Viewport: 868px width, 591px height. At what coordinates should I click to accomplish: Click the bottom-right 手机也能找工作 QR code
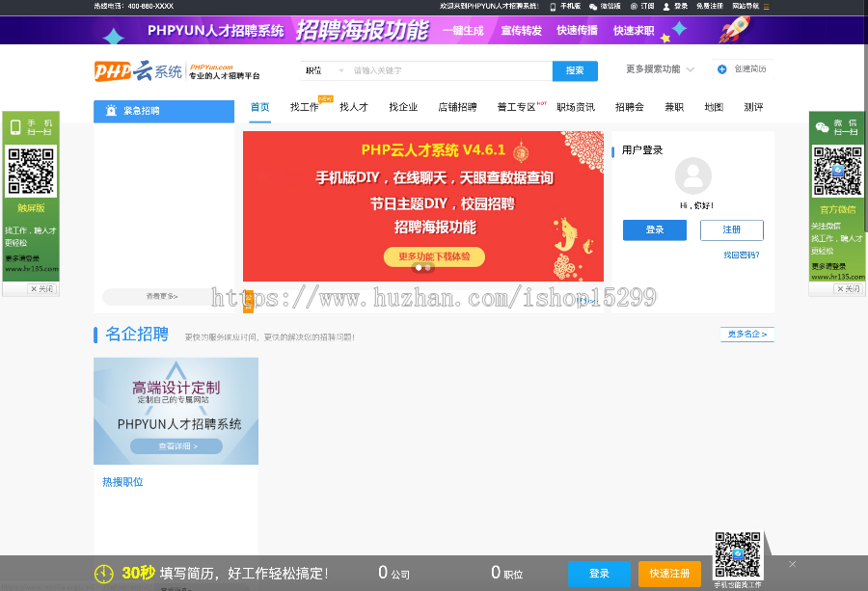[738, 555]
